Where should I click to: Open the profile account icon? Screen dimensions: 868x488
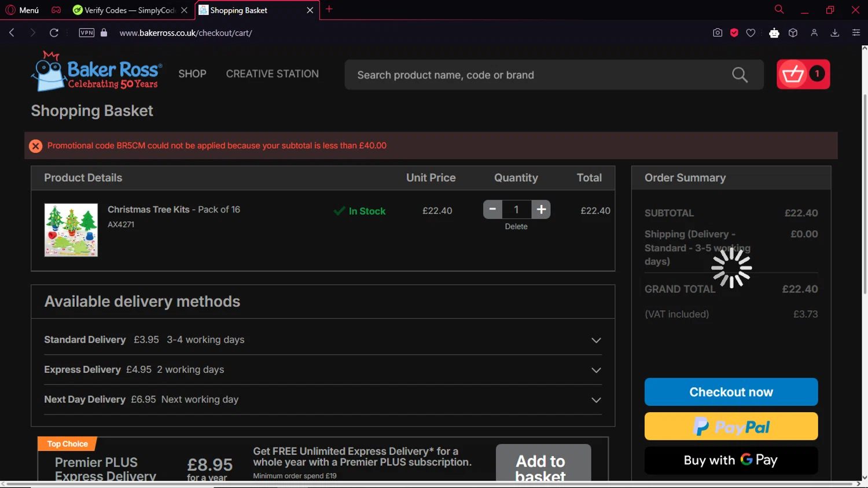814,33
